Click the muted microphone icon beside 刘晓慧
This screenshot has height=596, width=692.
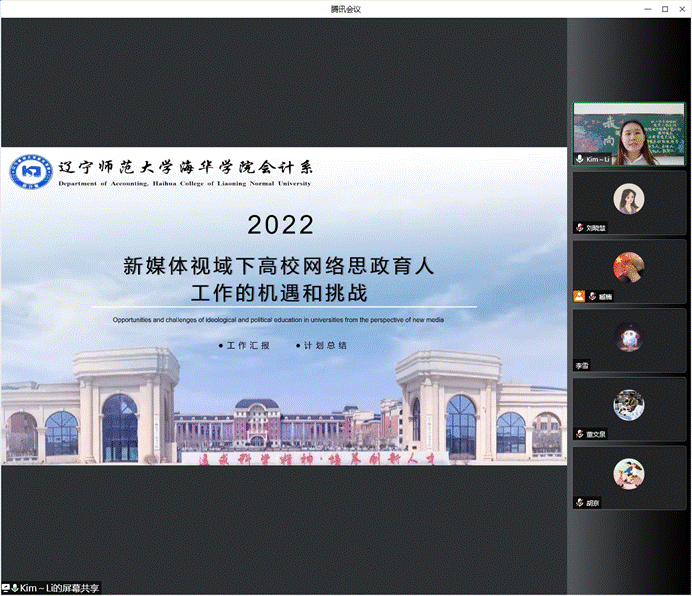tap(579, 228)
